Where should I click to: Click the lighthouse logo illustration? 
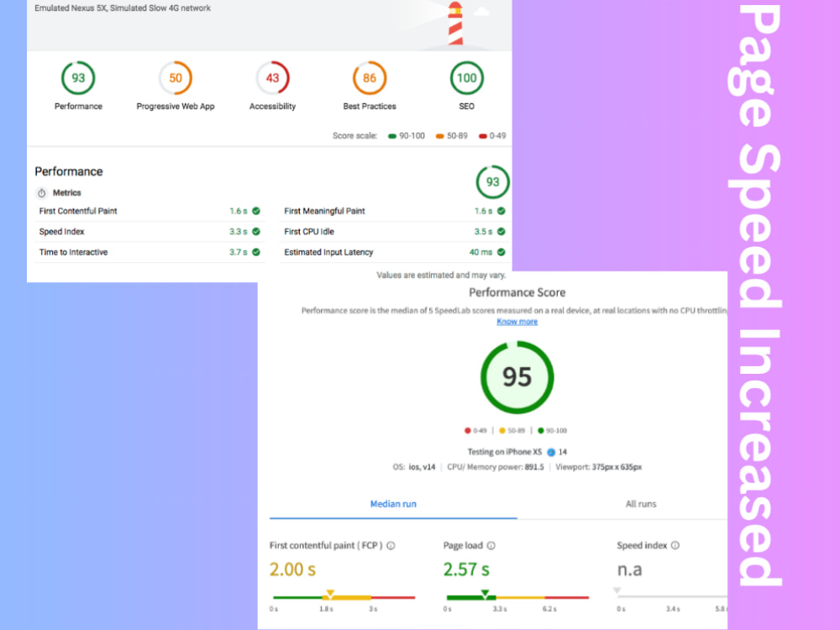tap(455, 24)
